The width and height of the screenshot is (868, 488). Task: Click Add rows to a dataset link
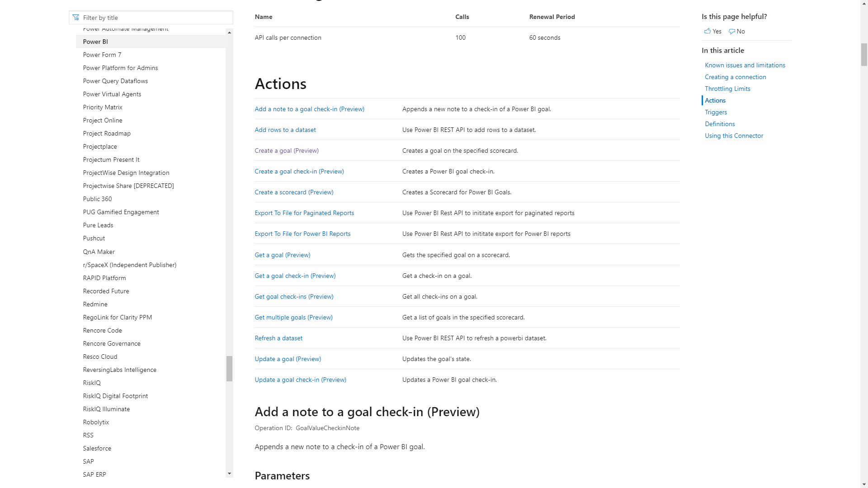[285, 129]
